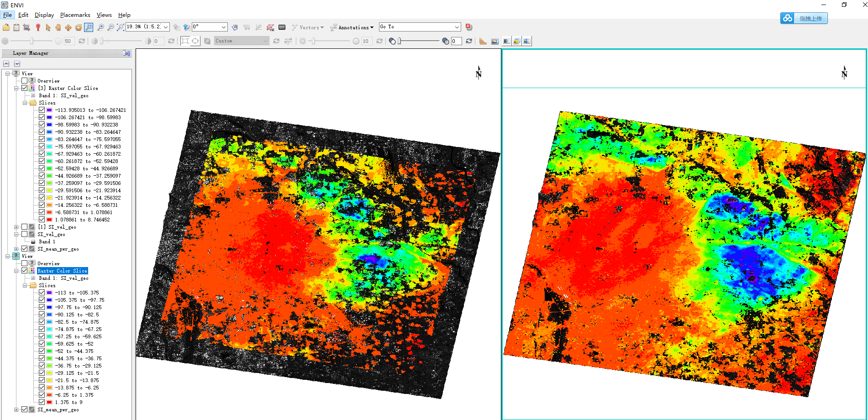This screenshot has width=868, height=420.
Task: Click the Zoom Out magnifier icon
Action: (x=110, y=27)
